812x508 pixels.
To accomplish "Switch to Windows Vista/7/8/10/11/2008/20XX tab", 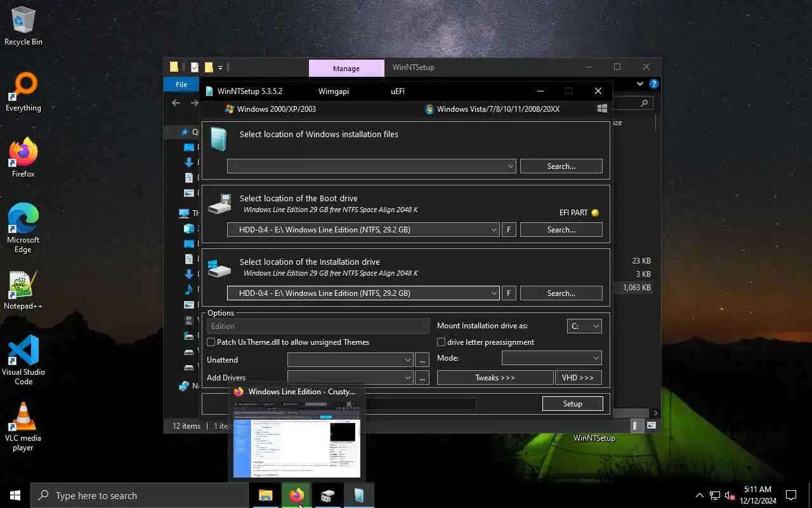I will pyautogui.click(x=492, y=109).
